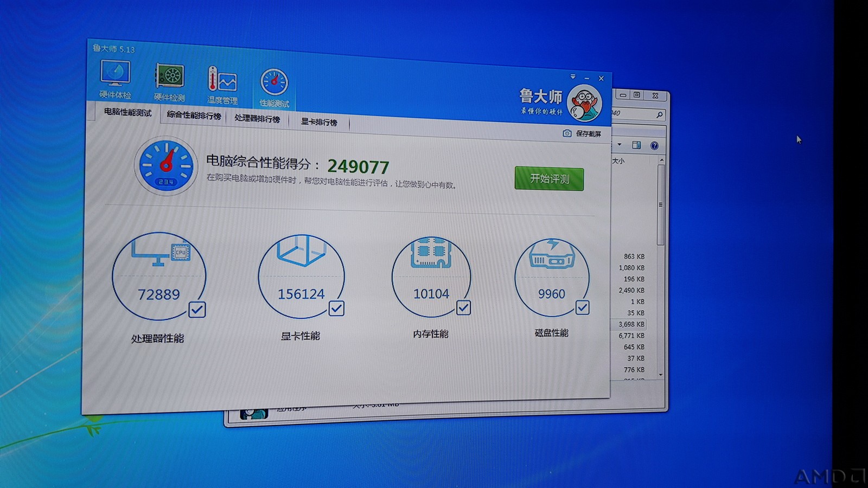Click the 鲁大师 logo text
Image resolution: width=868 pixels, height=488 pixels.
pyautogui.click(x=540, y=97)
